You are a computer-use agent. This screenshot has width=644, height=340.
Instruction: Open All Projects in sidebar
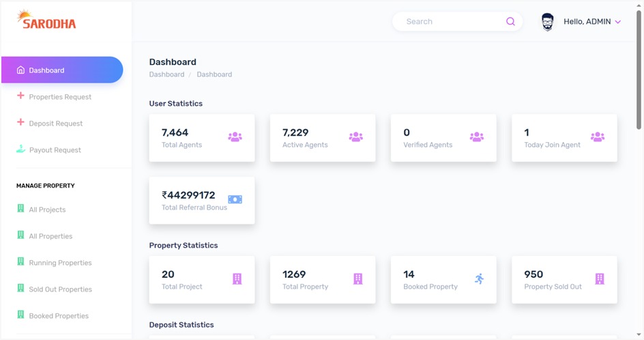pos(47,210)
